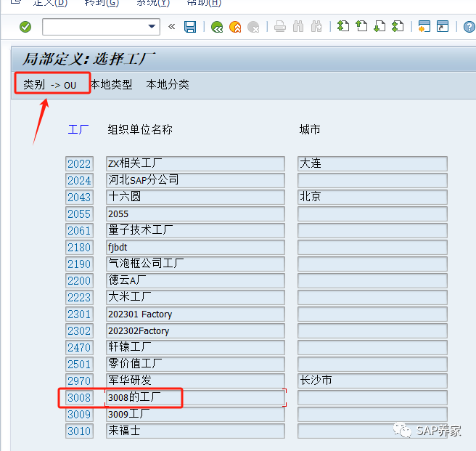Click the Find Next binoculars icon
The height and width of the screenshot is (451, 476).
[x=316, y=26]
